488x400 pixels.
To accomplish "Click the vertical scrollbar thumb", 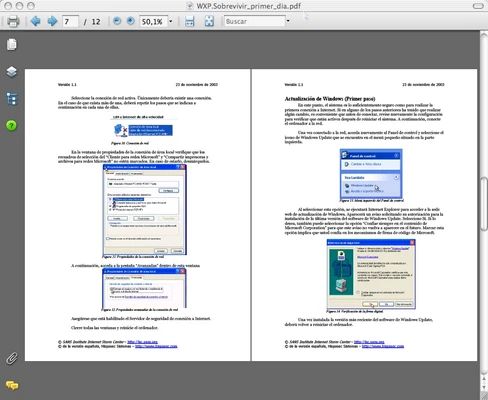I will click(x=484, y=204).
